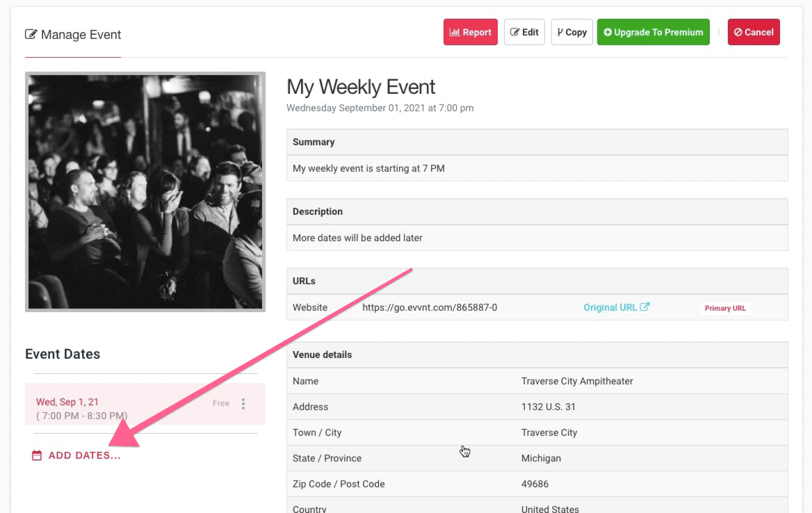Click the external link icon after Original URL
Image resolution: width=812 pixels, height=513 pixels.
(x=644, y=307)
